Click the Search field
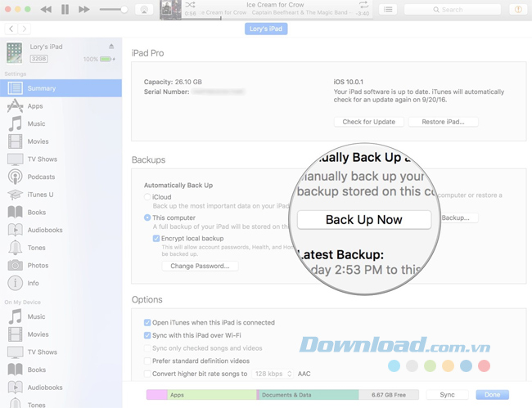Viewport: 532px width, 408px height. tap(453, 10)
